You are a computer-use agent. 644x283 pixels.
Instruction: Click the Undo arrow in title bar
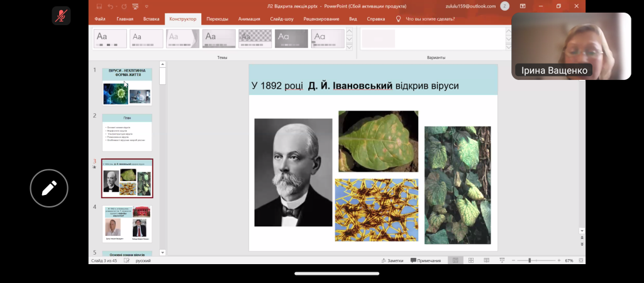coord(110,6)
